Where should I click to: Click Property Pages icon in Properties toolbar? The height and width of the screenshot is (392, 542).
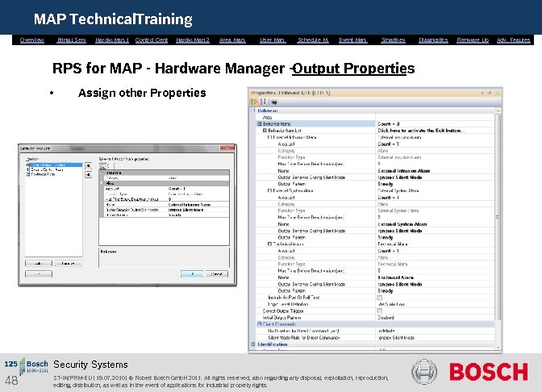point(274,102)
